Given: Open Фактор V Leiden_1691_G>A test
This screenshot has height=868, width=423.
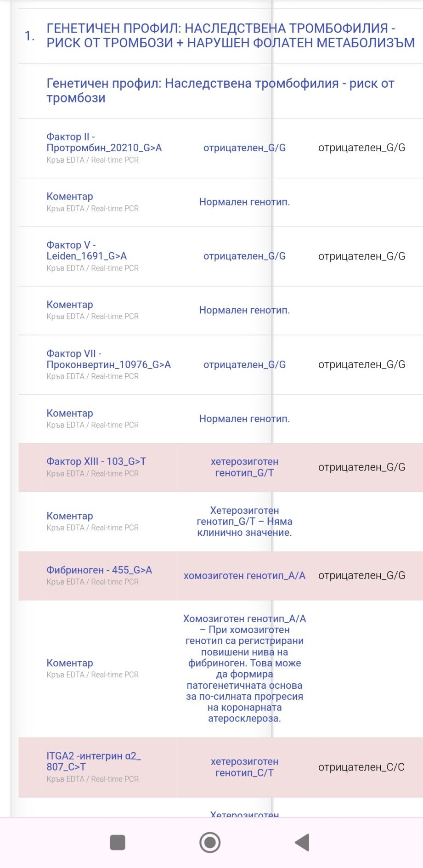Looking at the screenshot, I should click(x=86, y=251).
